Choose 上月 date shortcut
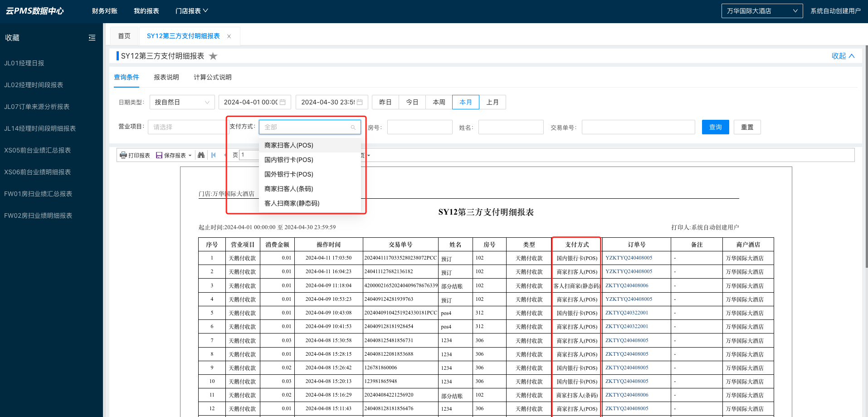Image resolution: width=868 pixels, height=417 pixels. point(493,102)
